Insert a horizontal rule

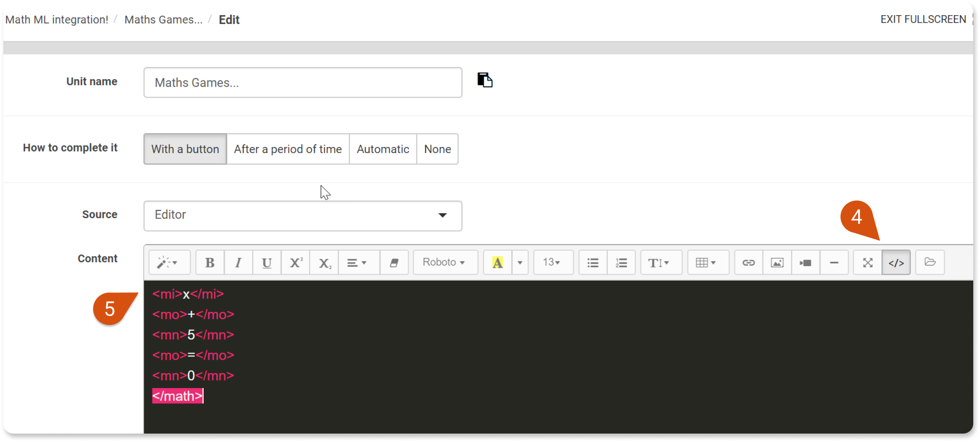point(834,263)
